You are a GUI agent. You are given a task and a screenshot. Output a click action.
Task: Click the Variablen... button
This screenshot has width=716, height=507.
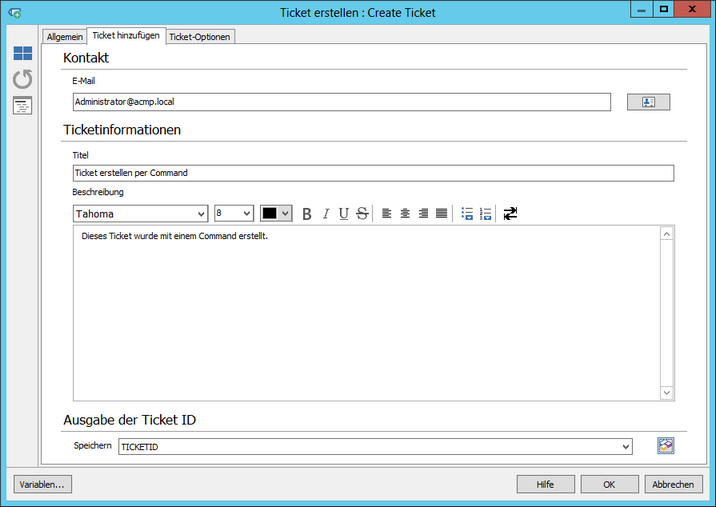(42, 484)
